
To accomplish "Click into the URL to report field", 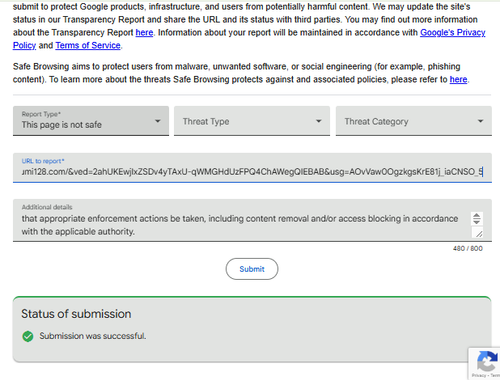I will [252, 168].
